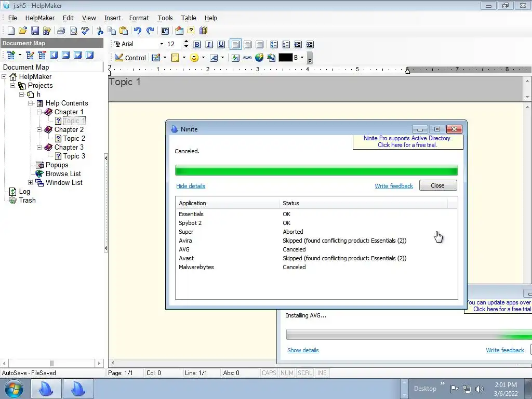532x399 pixels.
Task: Open print preview with the magnifier page icon
Action: pyautogui.click(x=73, y=31)
